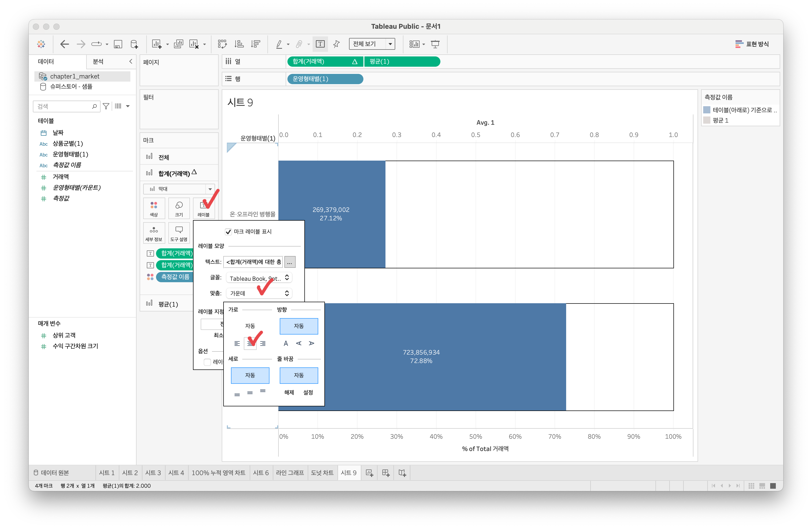Click the text editor ellipsis button
This screenshot has width=812, height=529.
click(290, 262)
